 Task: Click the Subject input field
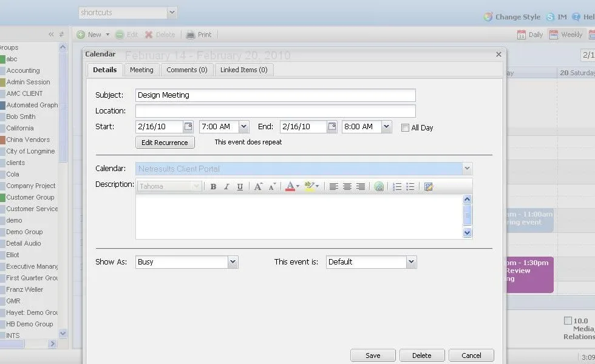click(276, 95)
